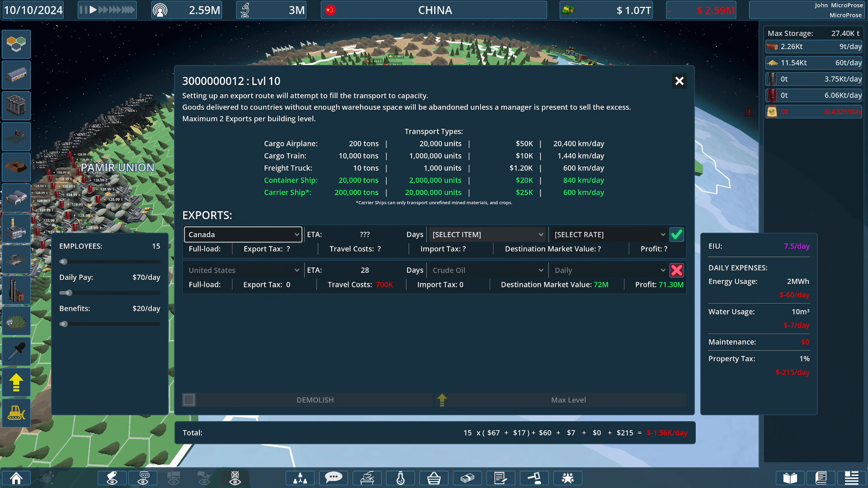The height and width of the screenshot is (488, 868).
Task: Change Crude Oil export rate from Daily
Action: coord(608,270)
